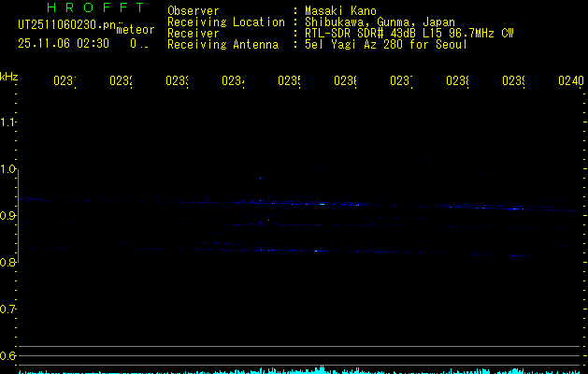
Task: Click the 0234 time marker
Action: pos(233,80)
